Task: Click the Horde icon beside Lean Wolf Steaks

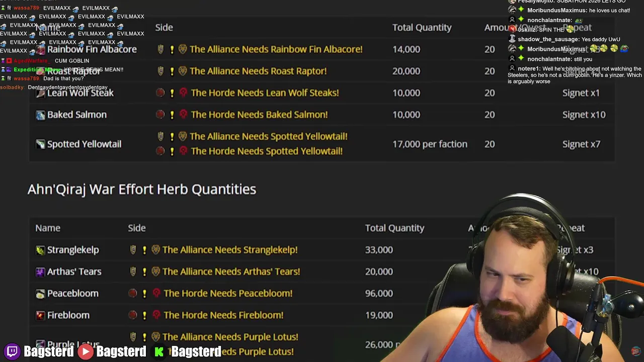Action: 183,93
